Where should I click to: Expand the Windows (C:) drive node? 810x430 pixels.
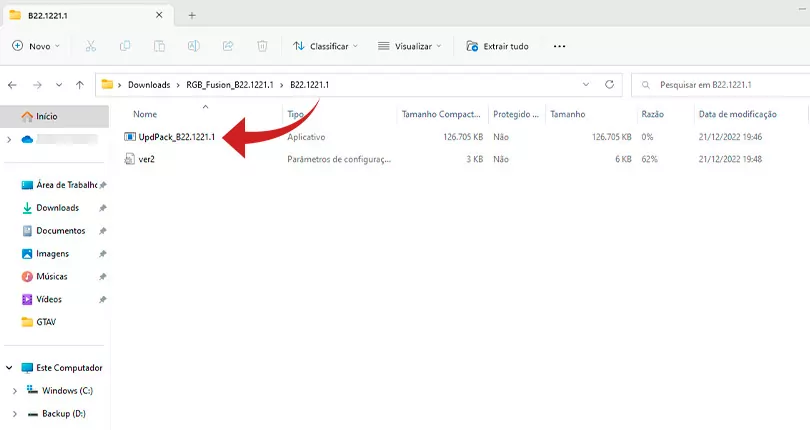coord(13,391)
